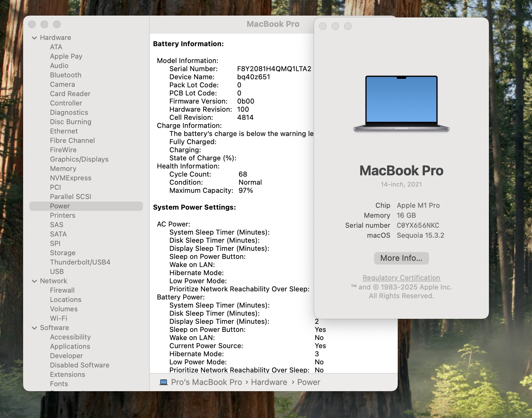The height and width of the screenshot is (418, 532).
Task: Click Hardware in the path bar
Action: click(269, 382)
